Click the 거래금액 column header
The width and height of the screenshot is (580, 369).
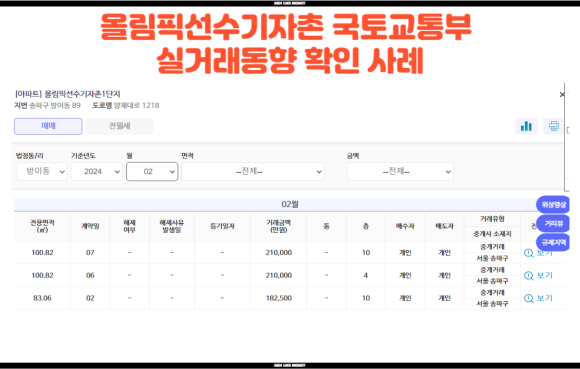coord(279,226)
